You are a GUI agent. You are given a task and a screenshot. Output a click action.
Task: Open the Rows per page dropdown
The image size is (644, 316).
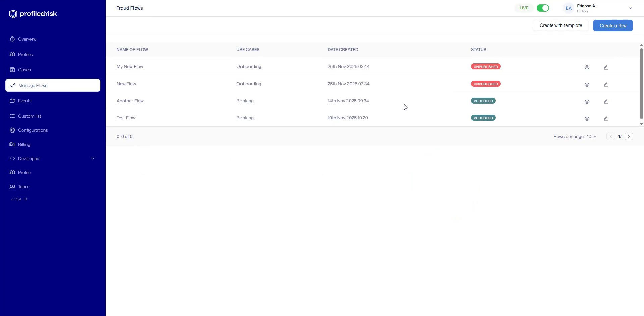(591, 136)
